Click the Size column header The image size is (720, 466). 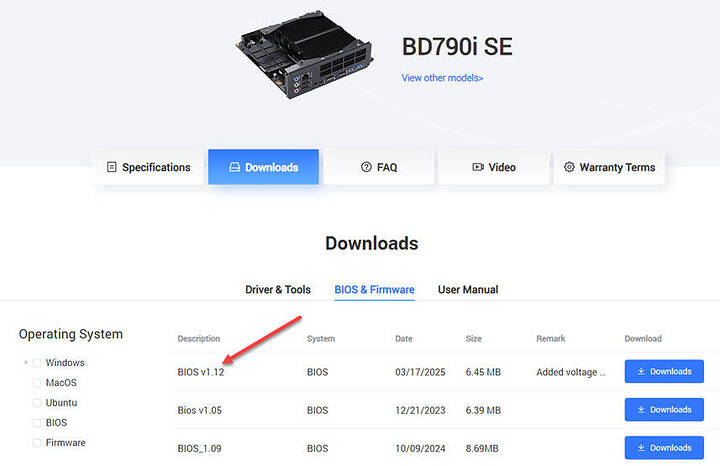pos(473,338)
